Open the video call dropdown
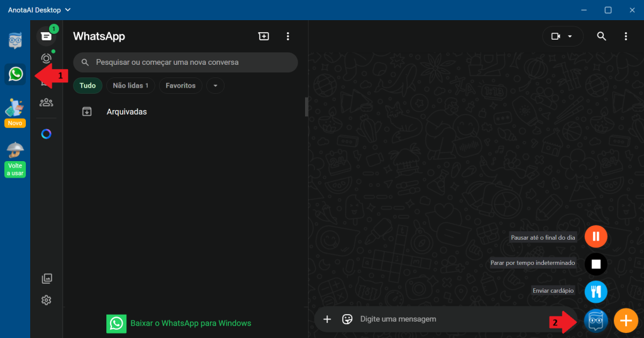 pos(562,37)
